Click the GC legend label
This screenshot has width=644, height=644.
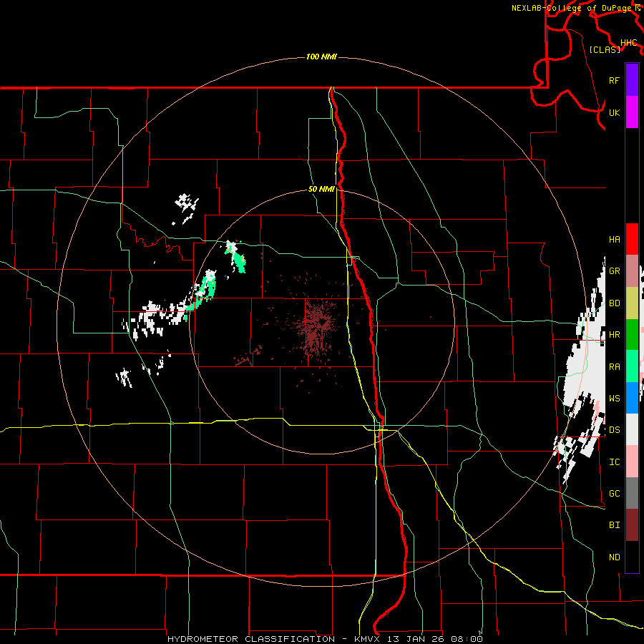(x=614, y=494)
